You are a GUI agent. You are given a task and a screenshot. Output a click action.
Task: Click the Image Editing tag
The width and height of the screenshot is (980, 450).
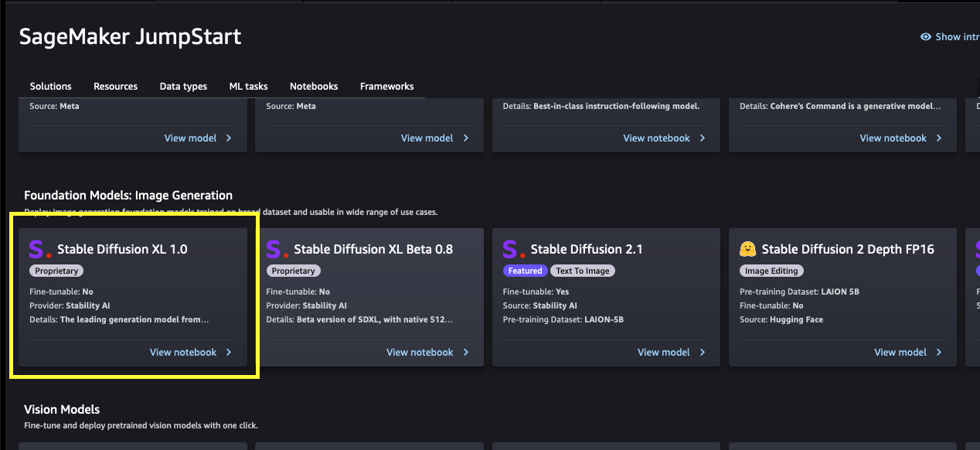[772, 271]
